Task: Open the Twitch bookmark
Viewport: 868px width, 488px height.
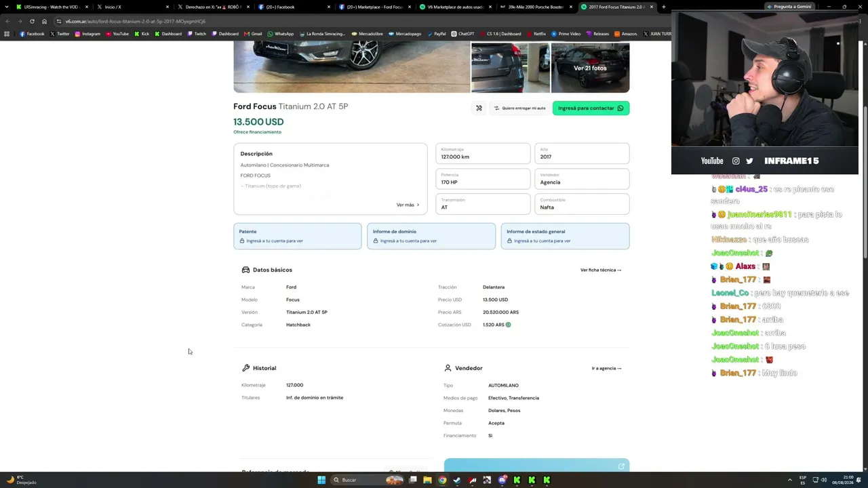Action: (x=197, y=34)
